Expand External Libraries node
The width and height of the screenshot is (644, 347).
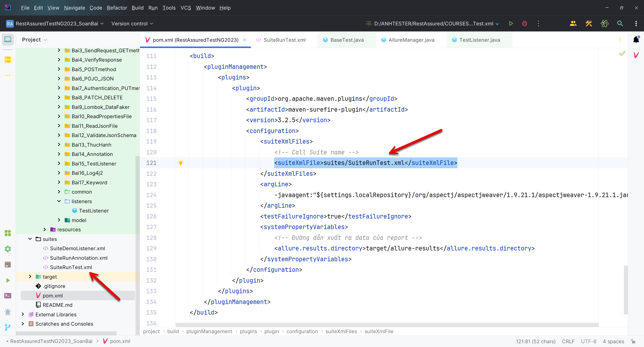point(23,314)
